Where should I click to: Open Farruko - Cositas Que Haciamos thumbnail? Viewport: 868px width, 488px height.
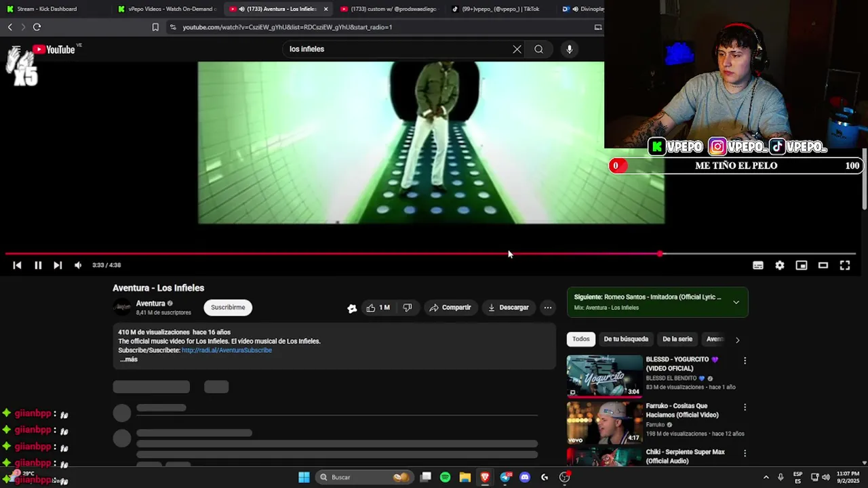[605, 422]
